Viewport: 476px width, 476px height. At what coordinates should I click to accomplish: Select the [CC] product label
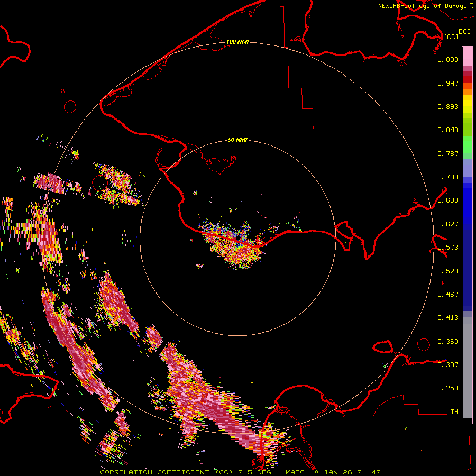[x=451, y=36]
